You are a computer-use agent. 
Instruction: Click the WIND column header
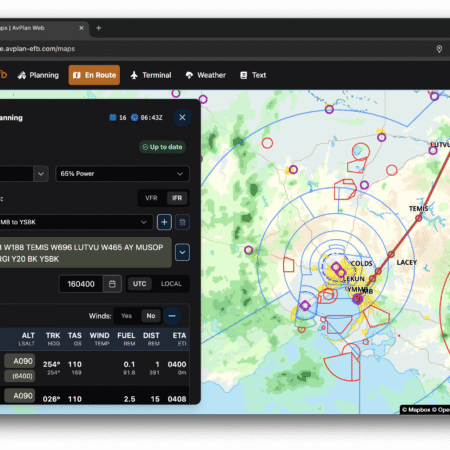point(99,335)
